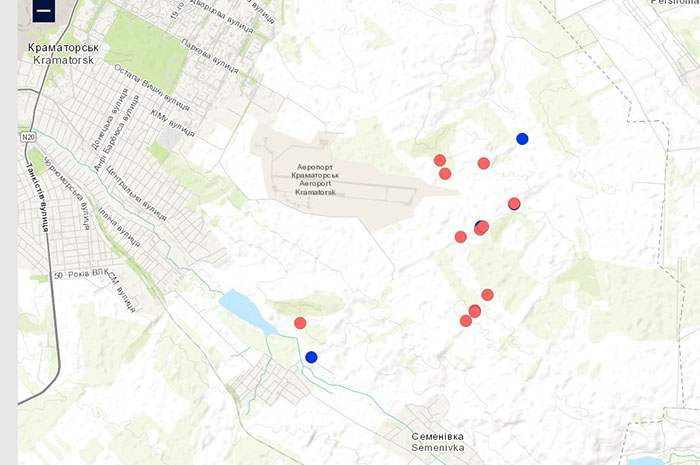The height and width of the screenshot is (465, 700).
Task: Click the blue lake on the map
Action: click(x=245, y=310)
